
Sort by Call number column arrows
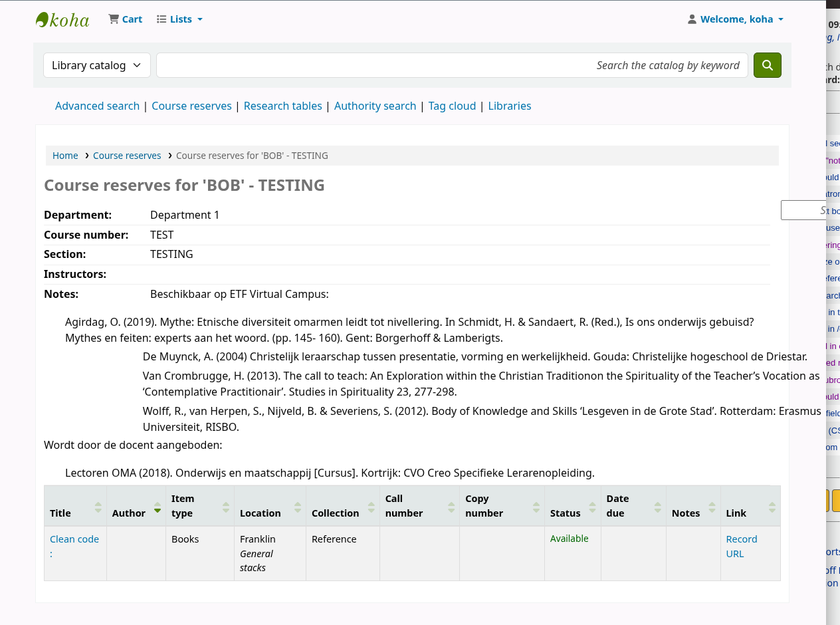click(x=451, y=507)
